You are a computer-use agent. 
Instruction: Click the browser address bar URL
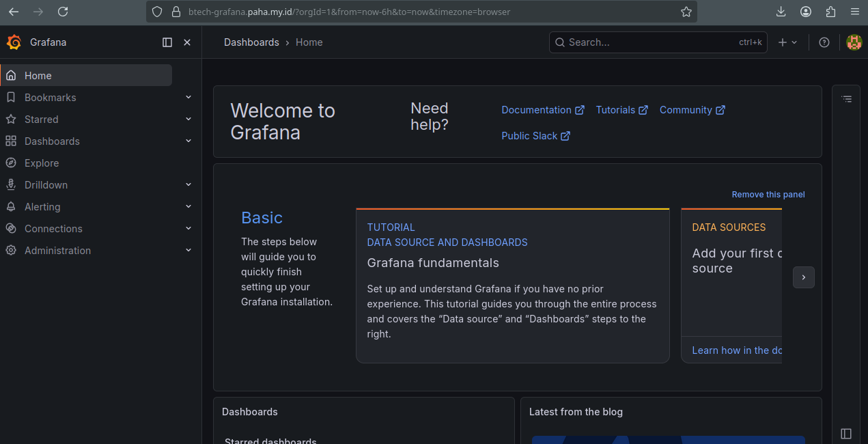click(x=349, y=12)
